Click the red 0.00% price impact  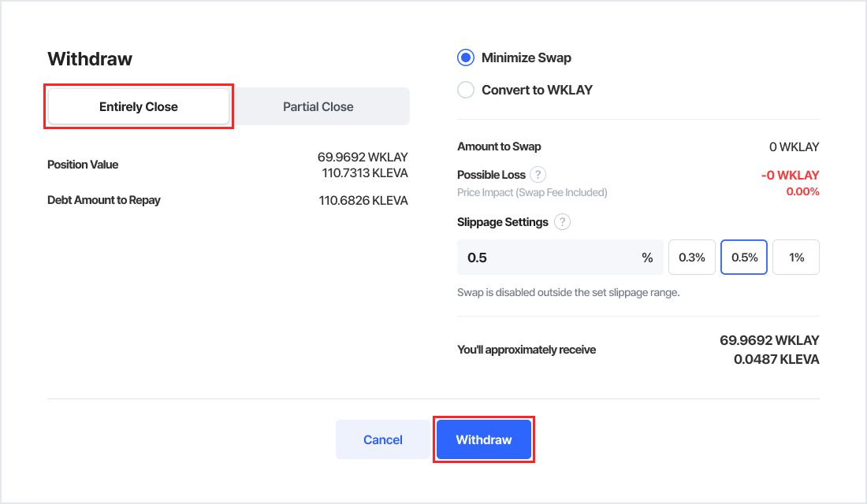pos(803,191)
